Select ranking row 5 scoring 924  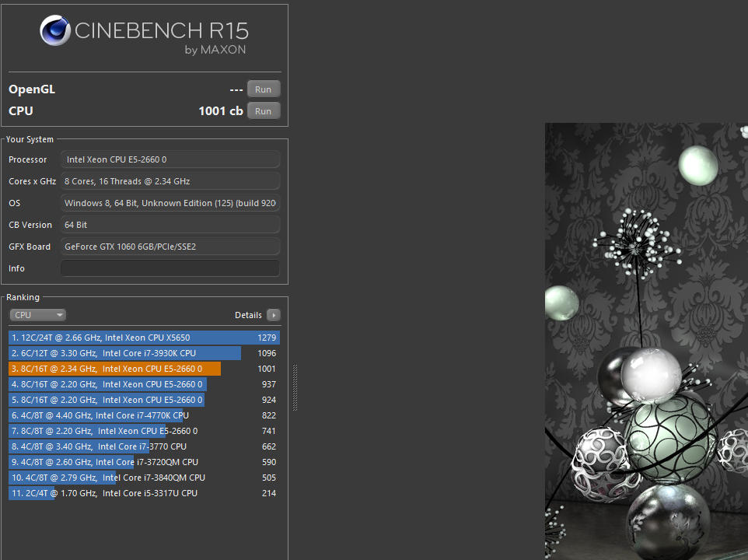[144, 401]
